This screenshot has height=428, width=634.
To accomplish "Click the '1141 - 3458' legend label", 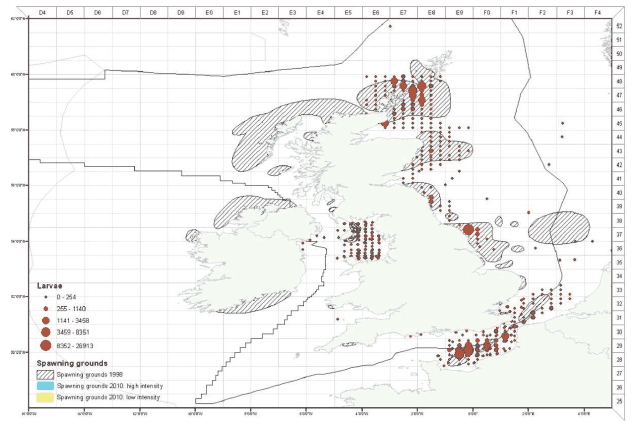I will tap(73, 320).
